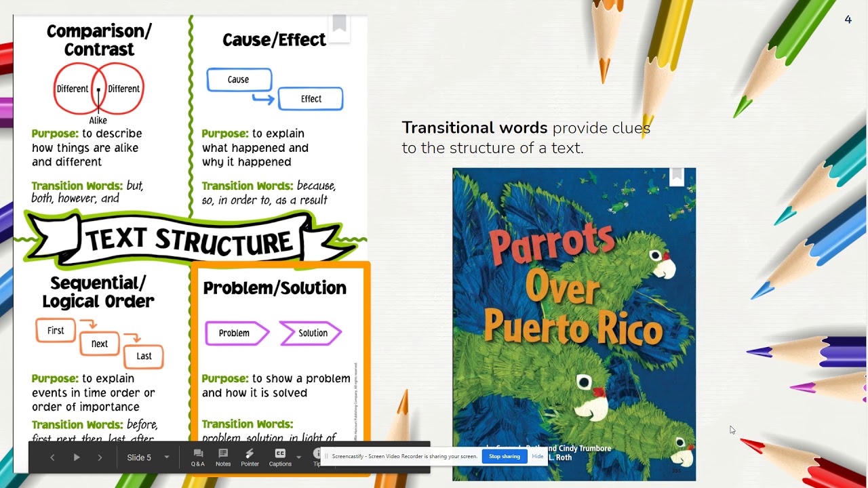Click Hide on the Screencastify bar
The width and height of the screenshot is (868, 488).
[538, 456]
